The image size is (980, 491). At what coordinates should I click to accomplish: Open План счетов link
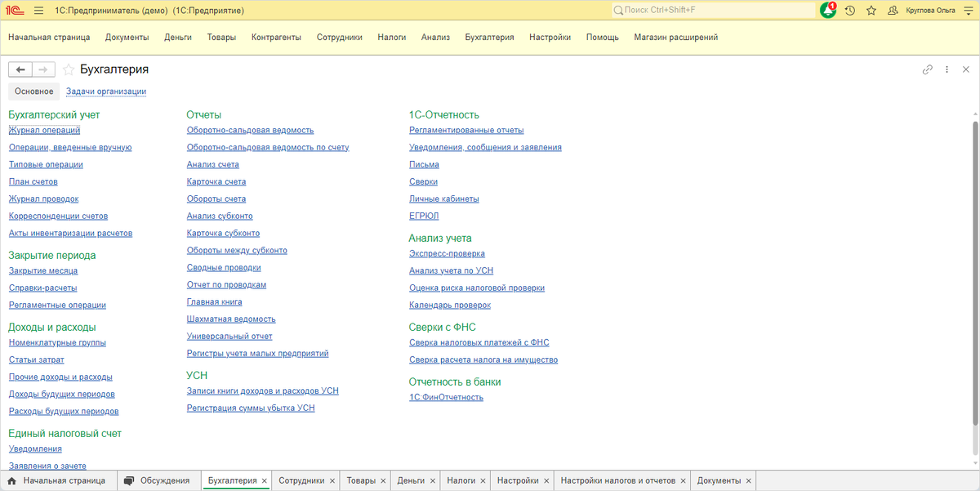point(33,181)
